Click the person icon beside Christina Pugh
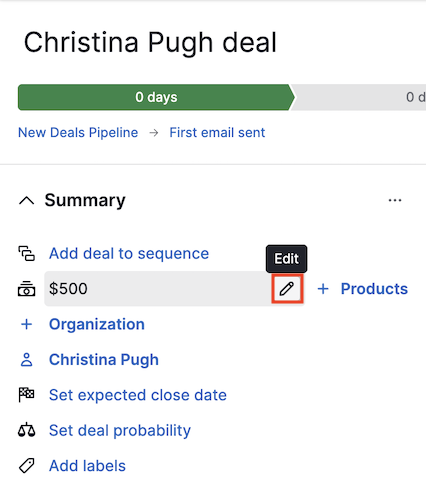The height and width of the screenshot is (500, 426). [x=26, y=360]
